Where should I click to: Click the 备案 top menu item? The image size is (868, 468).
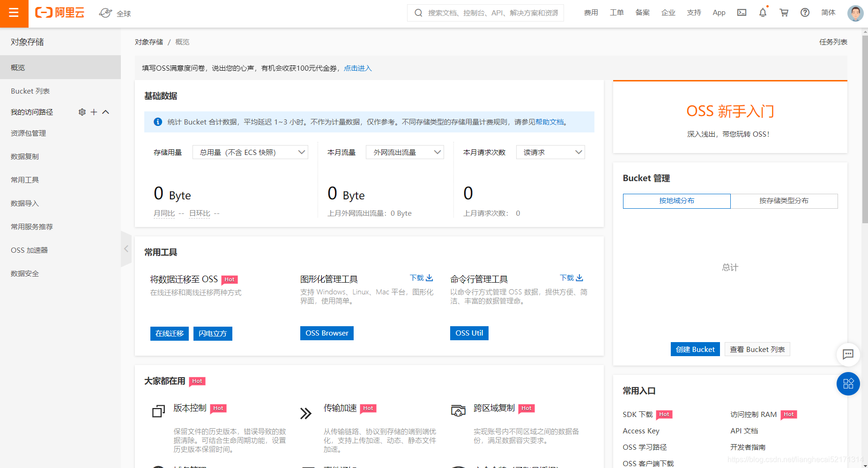click(643, 13)
